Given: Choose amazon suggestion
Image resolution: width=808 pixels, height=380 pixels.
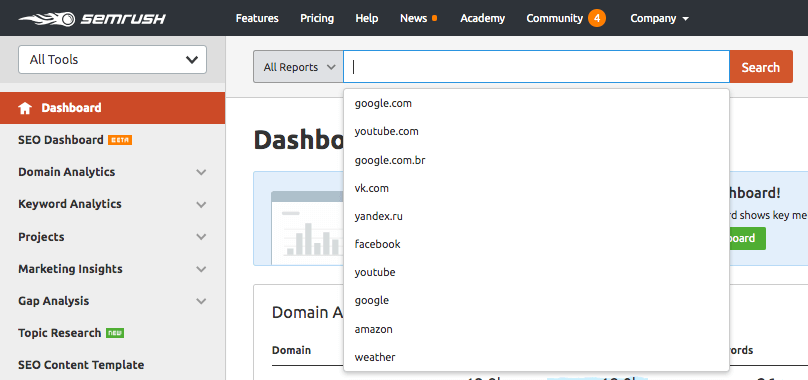Looking at the screenshot, I should coord(536,329).
